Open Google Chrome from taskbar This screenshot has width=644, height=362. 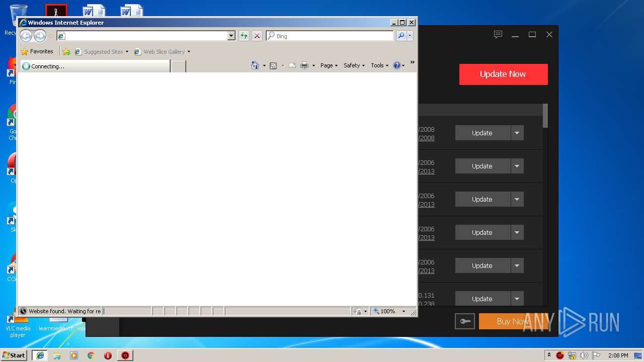[x=91, y=355]
